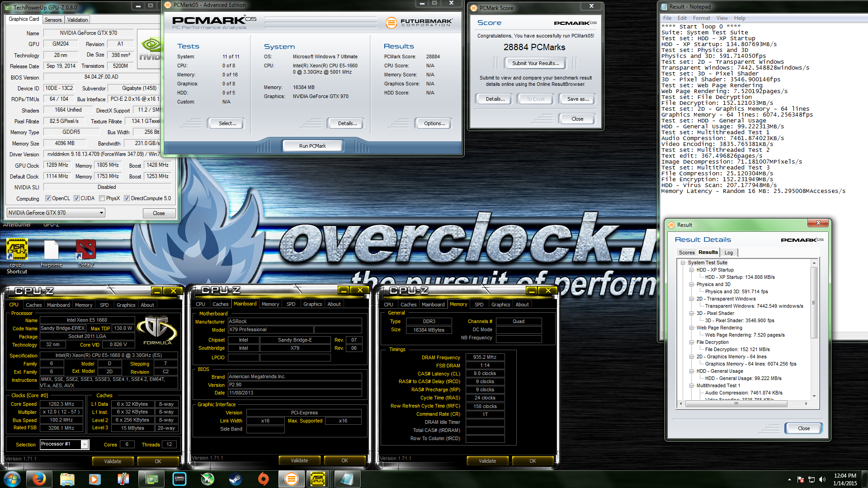Open the Format menu in Notepad
This screenshot has height=488, width=868.
tap(701, 18)
